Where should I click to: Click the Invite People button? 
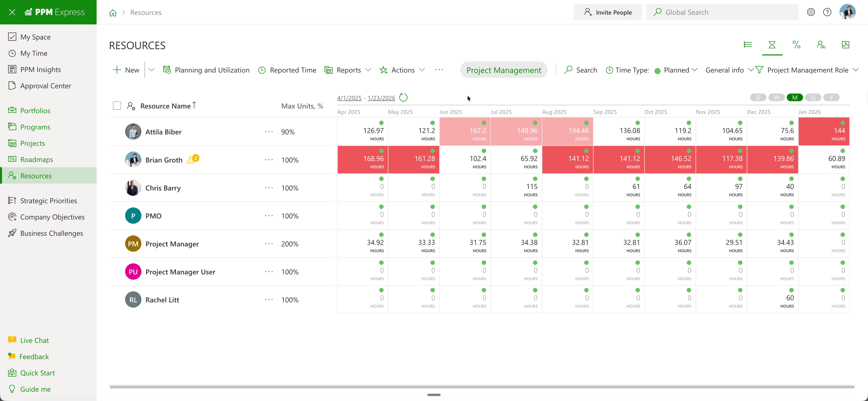pyautogui.click(x=608, y=13)
